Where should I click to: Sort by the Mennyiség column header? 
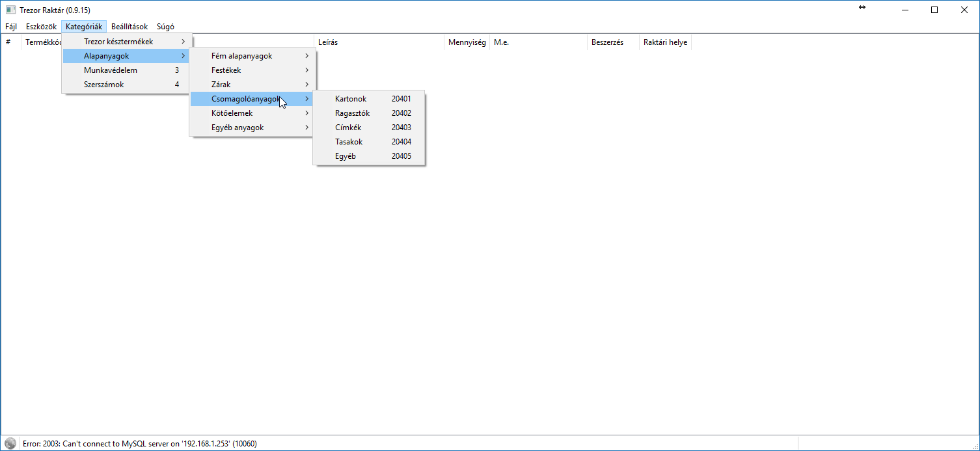[x=467, y=42]
